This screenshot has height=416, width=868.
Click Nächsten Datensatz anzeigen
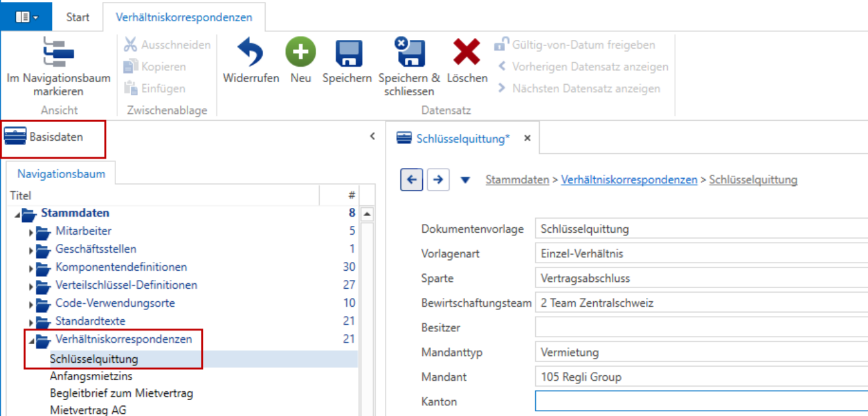point(578,89)
